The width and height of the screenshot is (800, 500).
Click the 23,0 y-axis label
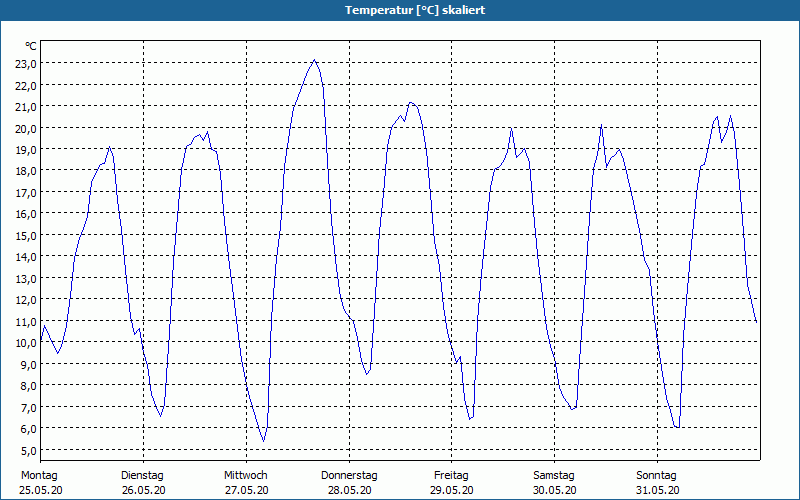pyautogui.click(x=27, y=64)
